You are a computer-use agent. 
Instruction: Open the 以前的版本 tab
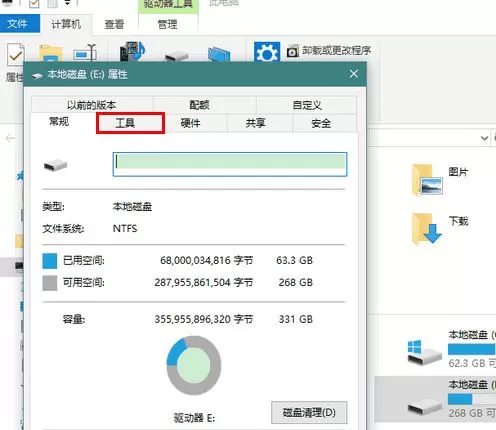pyautogui.click(x=92, y=105)
